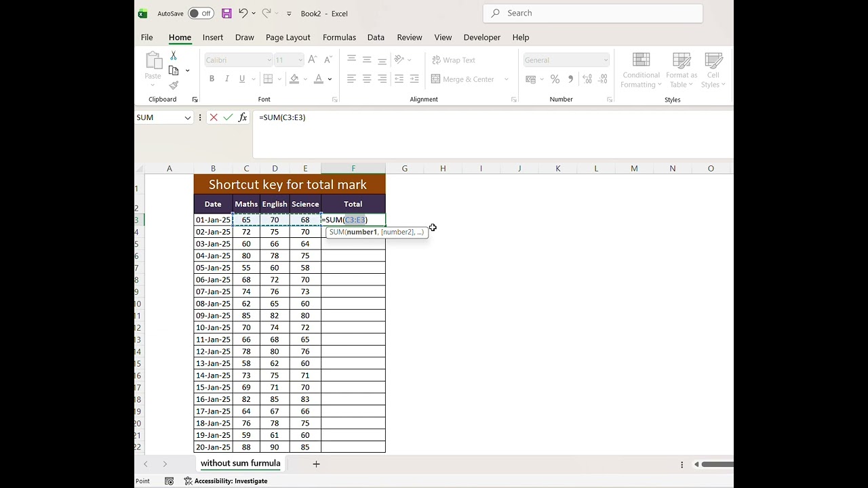Switch to the Insert tab

coord(213,37)
